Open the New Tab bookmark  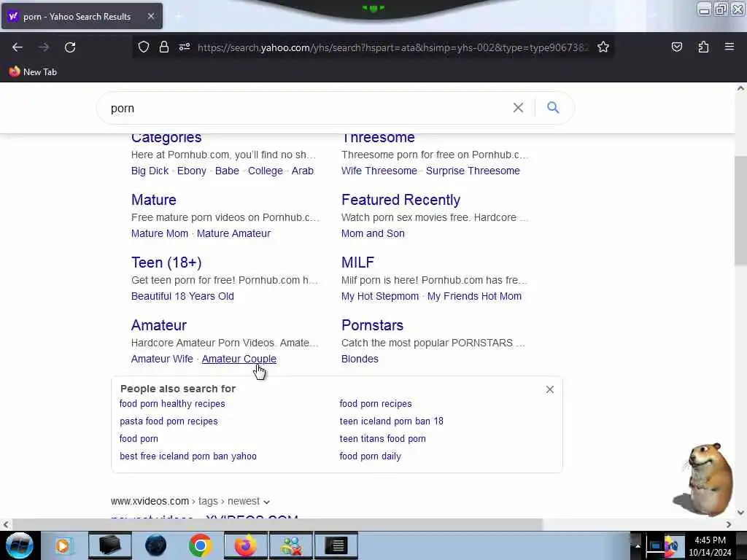tap(33, 72)
